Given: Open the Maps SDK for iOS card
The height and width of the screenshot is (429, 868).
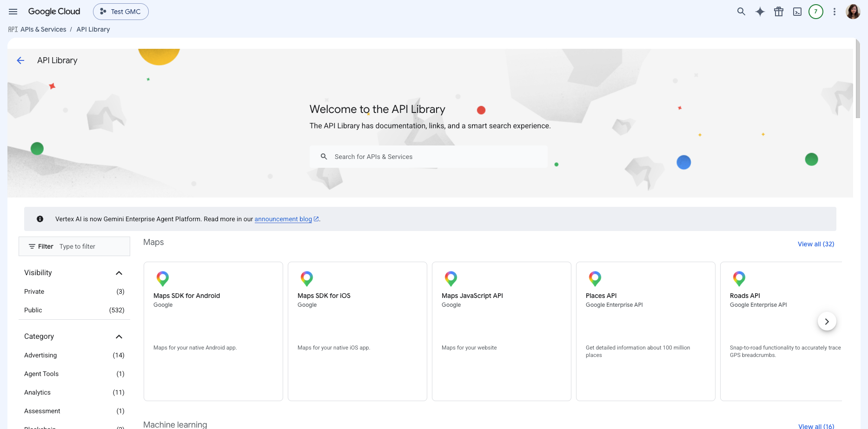Looking at the screenshot, I should pyautogui.click(x=358, y=331).
